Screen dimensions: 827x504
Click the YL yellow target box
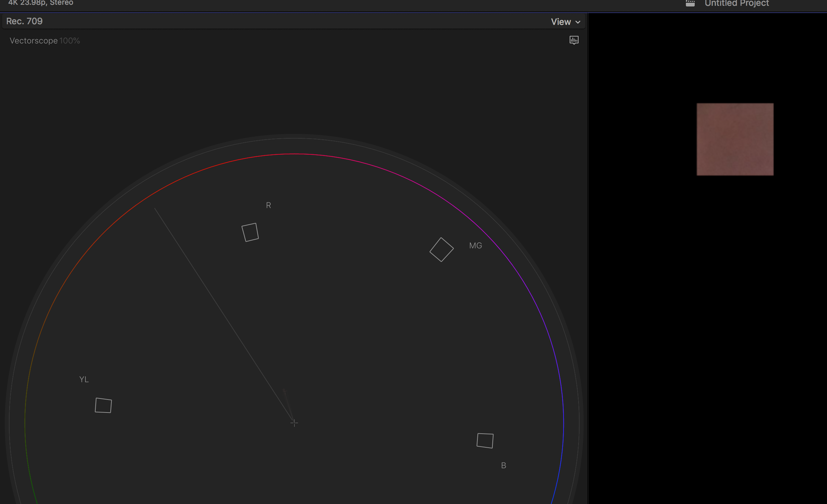click(x=103, y=405)
